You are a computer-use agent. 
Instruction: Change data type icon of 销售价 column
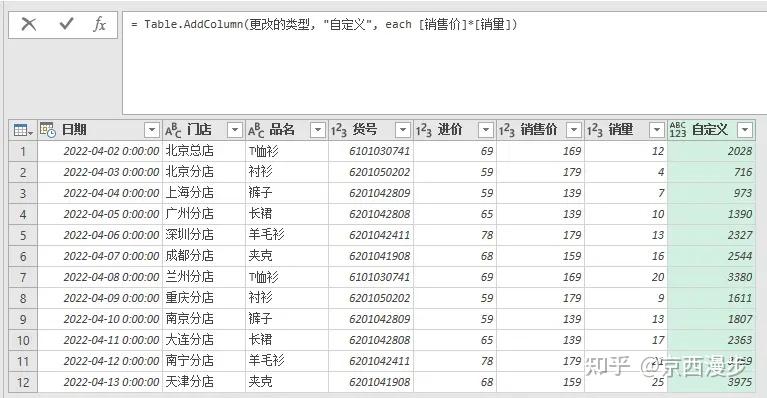[507, 130]
